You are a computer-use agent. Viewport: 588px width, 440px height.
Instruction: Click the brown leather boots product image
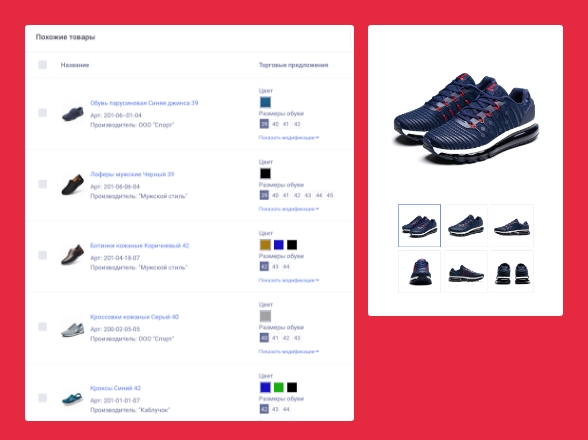coord(73,255)
